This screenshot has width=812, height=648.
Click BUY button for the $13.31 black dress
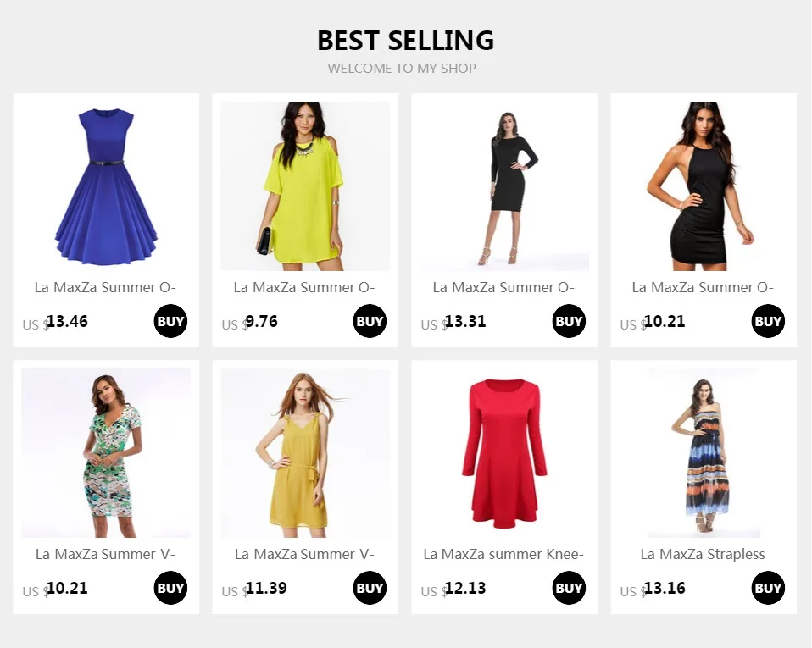(569, 321)
